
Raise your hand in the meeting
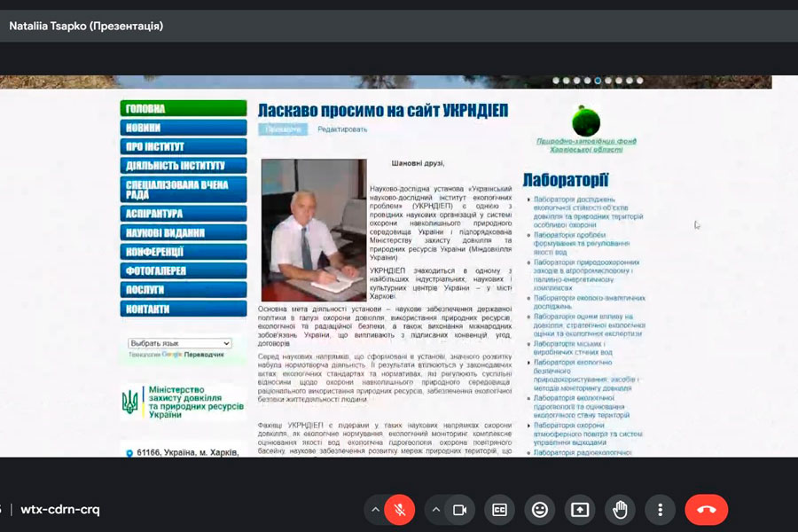(620, 510)
